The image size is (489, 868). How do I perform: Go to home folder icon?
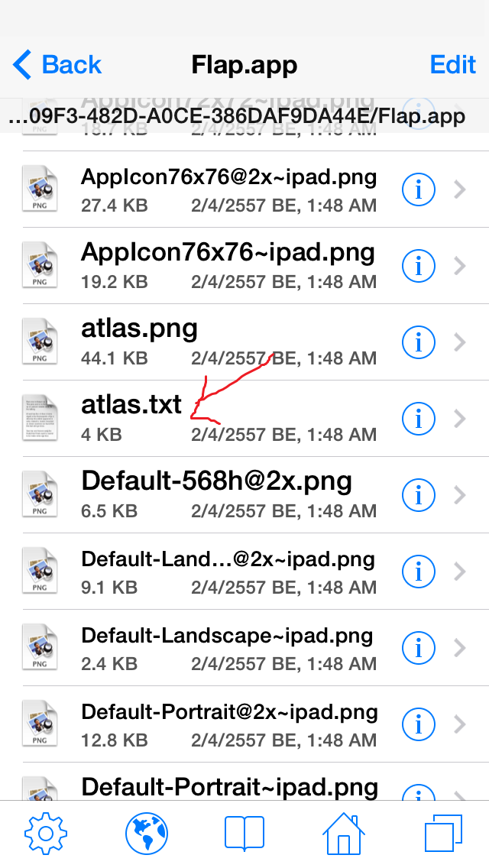[343, 833]
